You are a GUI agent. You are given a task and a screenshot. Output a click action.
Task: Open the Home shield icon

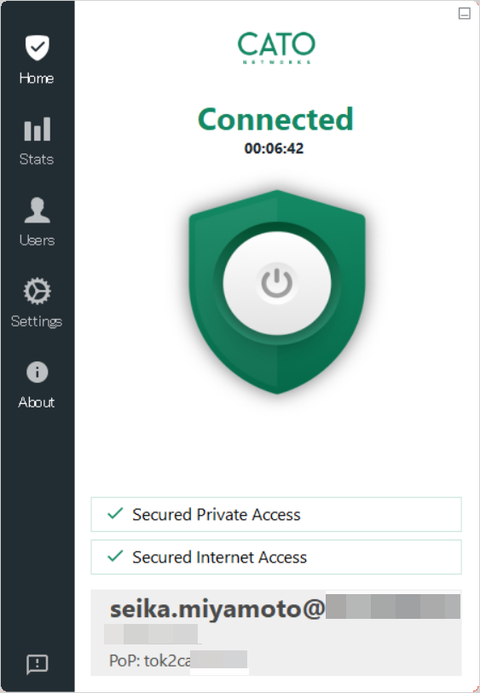(37, 47)
